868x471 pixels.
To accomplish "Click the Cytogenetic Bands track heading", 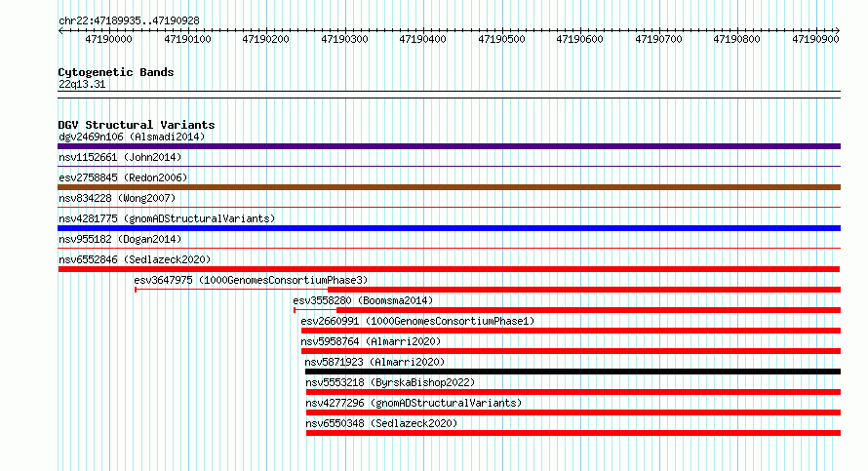I will point(116,72).
